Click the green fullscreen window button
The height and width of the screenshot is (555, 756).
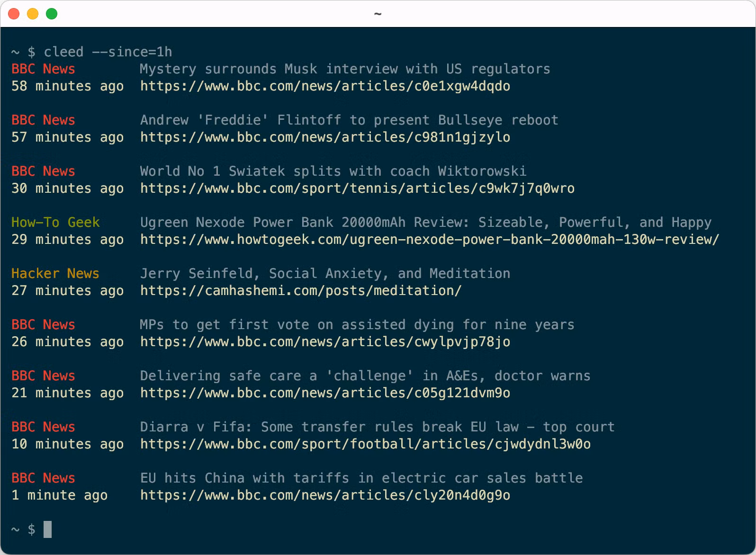(x=52, y=14)
